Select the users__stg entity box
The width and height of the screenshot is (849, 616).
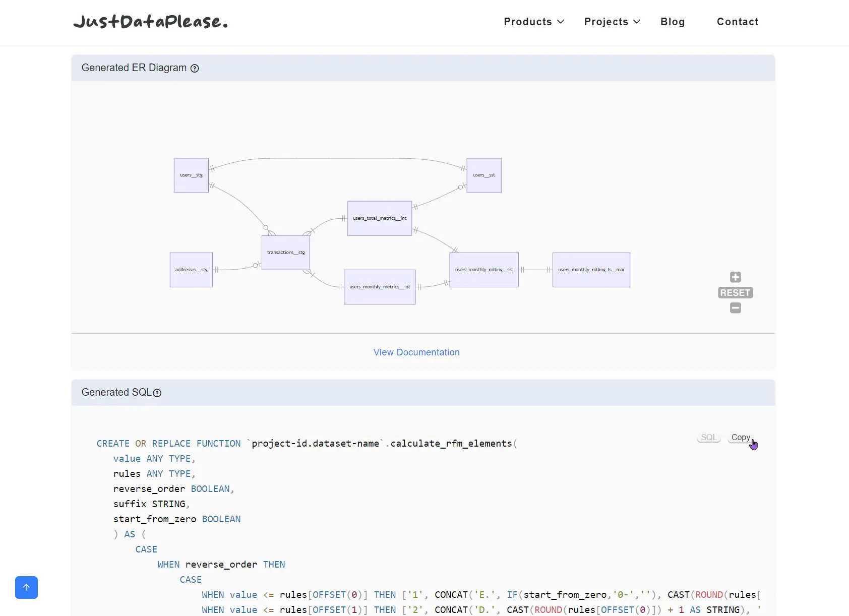click(191, 175)
